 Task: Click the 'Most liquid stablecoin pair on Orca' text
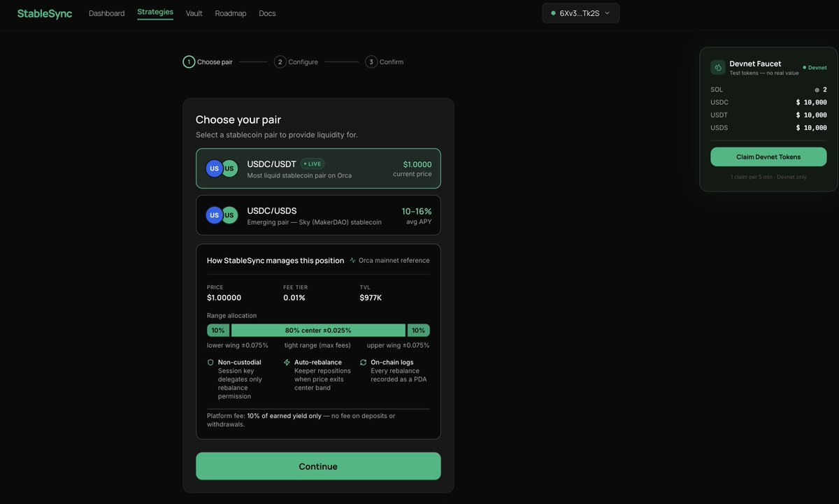[x=299, y=175]
